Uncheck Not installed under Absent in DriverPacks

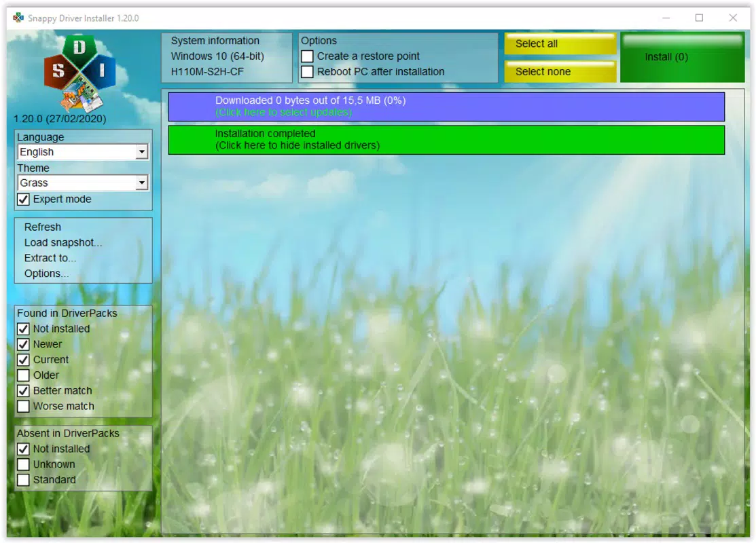[x=23, y=449]
